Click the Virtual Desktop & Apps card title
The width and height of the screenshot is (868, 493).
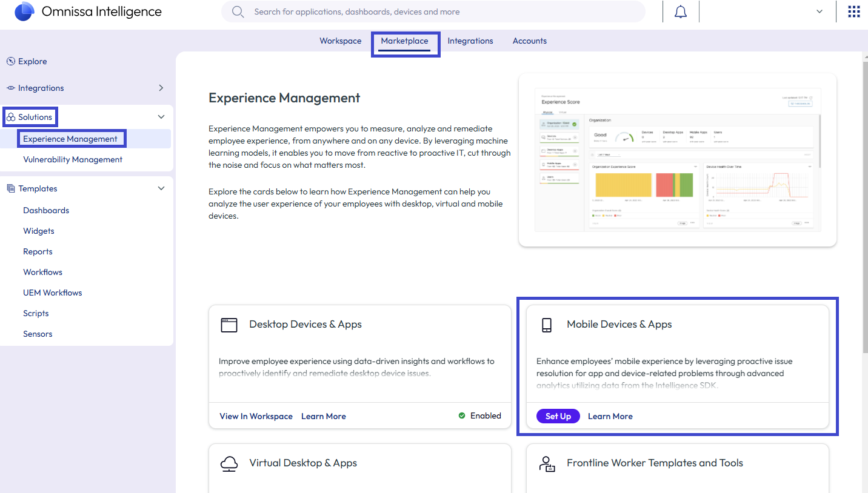[x=303, y=463]
